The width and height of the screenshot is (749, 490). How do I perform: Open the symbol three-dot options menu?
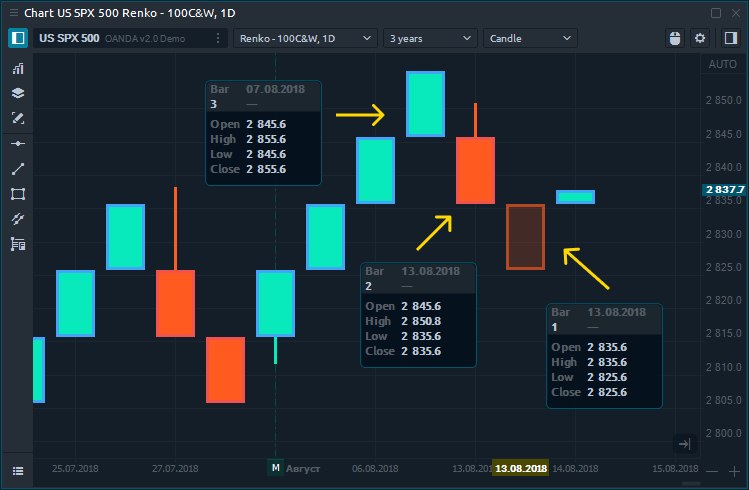click(218, 38)
